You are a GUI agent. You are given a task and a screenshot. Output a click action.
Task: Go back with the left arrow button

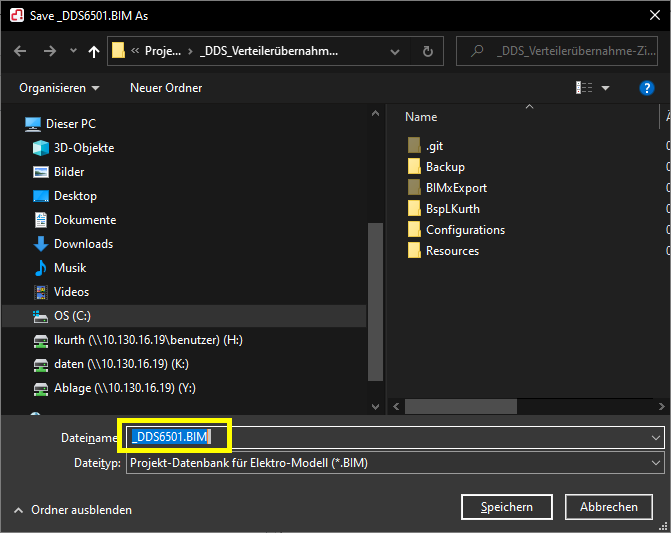tap(20, 51)
